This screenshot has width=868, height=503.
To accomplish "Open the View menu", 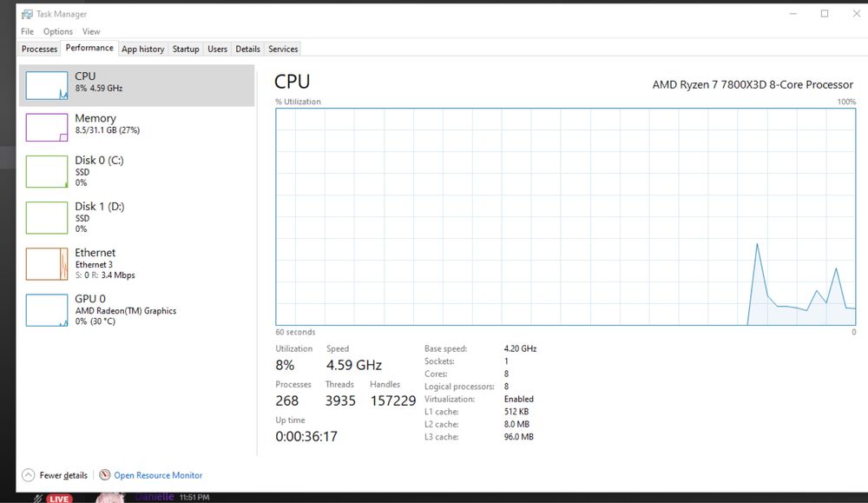I will (x=91, y=31).
